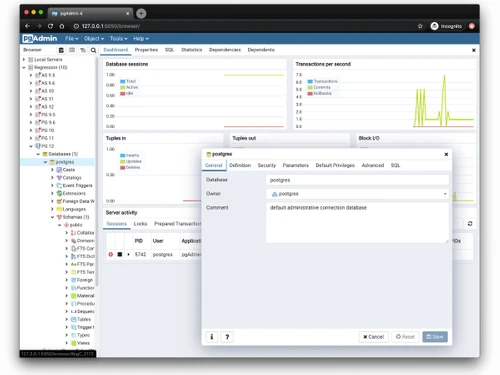Expand session row 5742 details arrow
The width and height of the screenshot is (500, 375).
129,254
